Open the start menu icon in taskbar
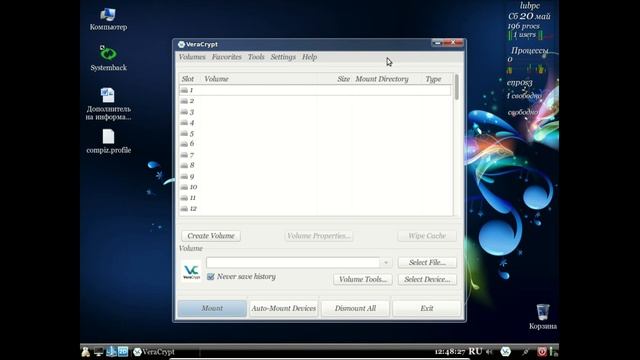640x360 pixels. pos(85,351)
